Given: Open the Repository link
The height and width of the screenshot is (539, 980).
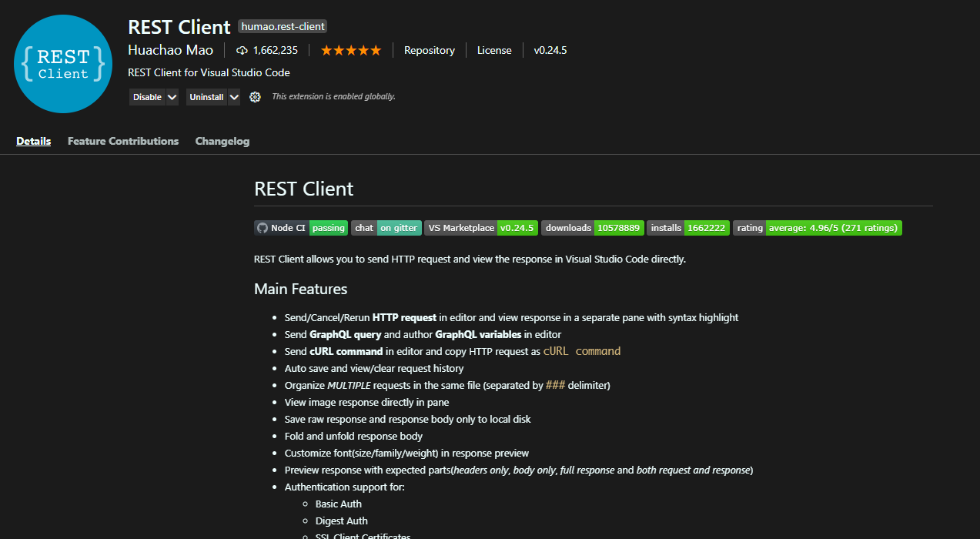Looking at the screenshot, I should pos(430,50).
